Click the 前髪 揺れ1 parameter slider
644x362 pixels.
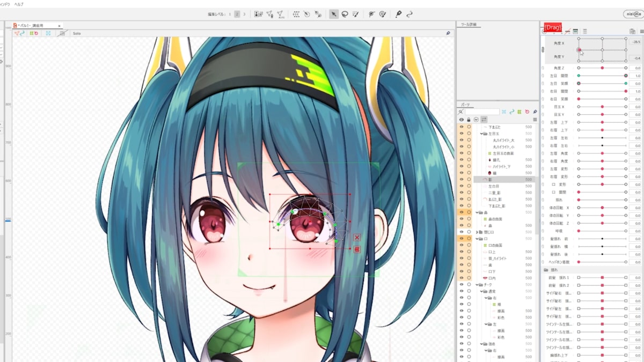point(602,278)
